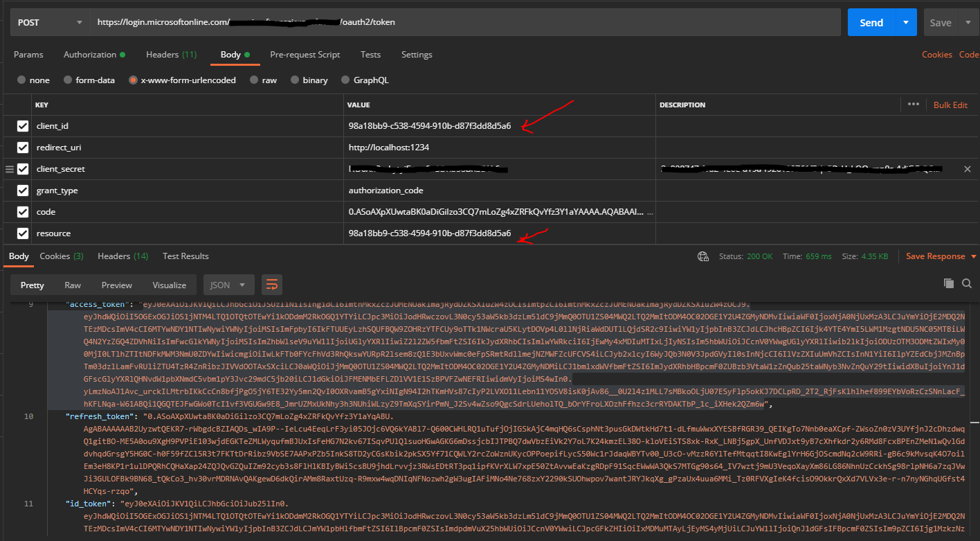This screenshot has height=541, width=980.
Task: Open the Save Response dropdown
Action: (x=941, y=256)
